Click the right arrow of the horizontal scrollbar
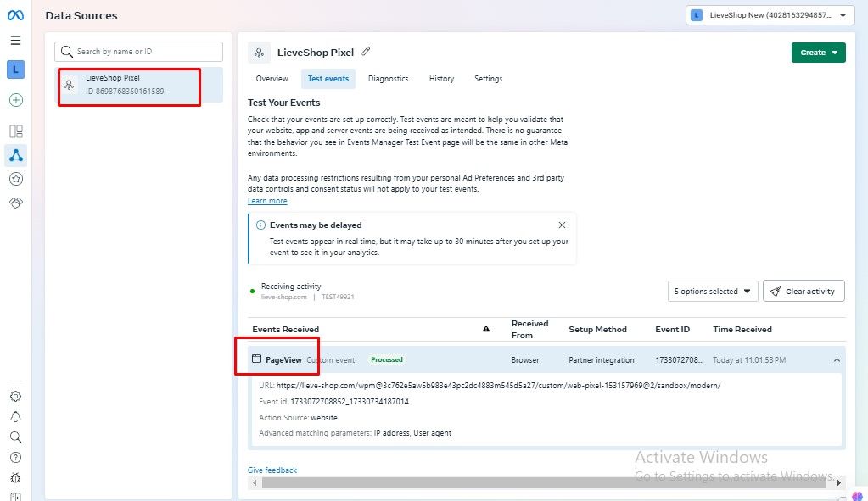The image size is (868, 501). [839, 482]
